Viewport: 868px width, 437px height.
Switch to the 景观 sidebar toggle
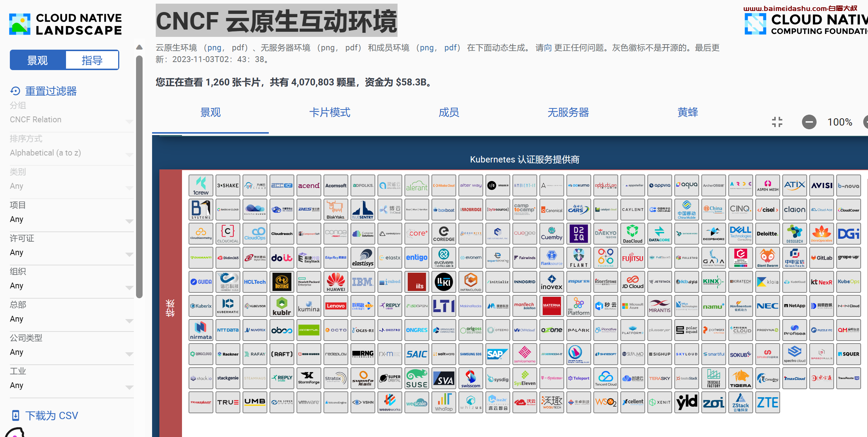[x=38, y=60]
